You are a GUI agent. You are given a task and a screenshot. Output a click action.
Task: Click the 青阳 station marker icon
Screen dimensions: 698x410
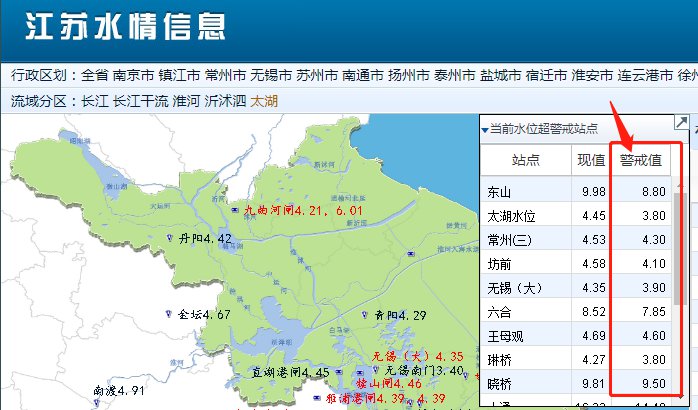click(x=364, y=315)
